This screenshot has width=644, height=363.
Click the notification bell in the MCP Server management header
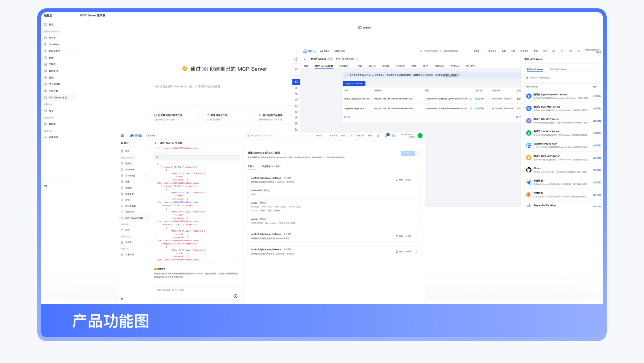coord(562,51)
